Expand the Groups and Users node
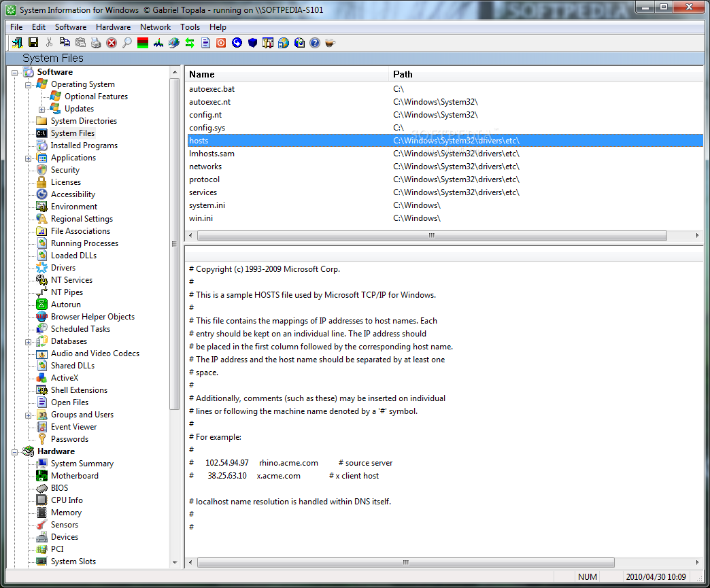 [x=28, y=415]
